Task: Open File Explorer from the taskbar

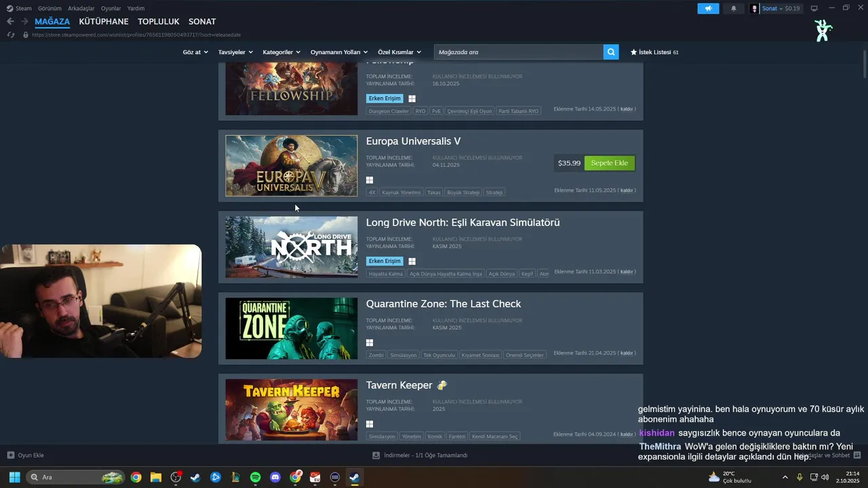Action: [155, 477]
